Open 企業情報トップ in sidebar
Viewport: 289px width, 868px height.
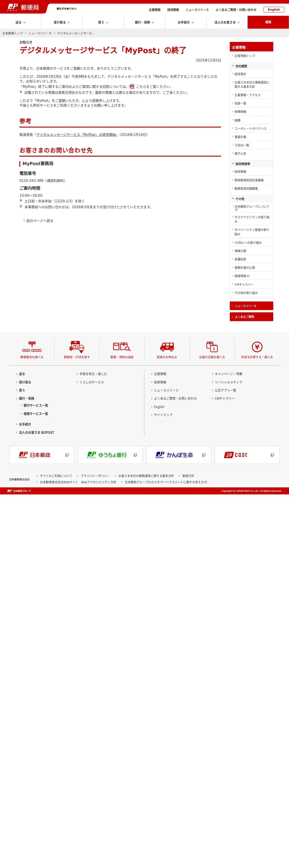pos(245,56)
